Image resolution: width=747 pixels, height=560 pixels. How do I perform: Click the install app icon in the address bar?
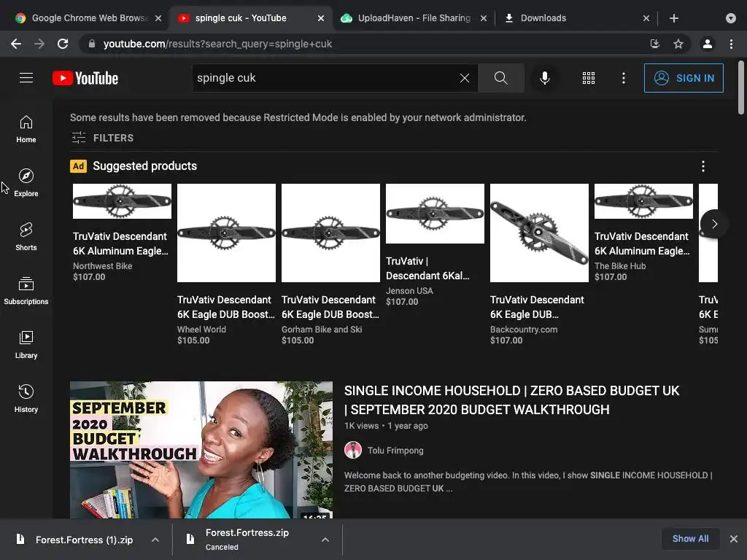click(655, 44)
